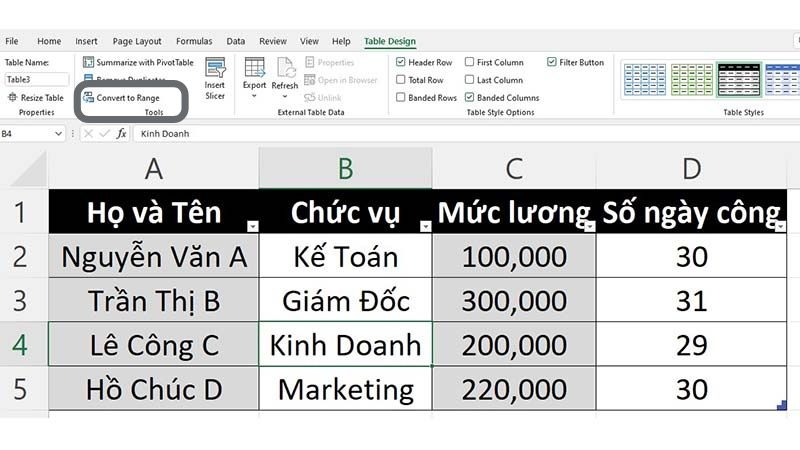Select column C header
The image size is (800, 450).
pyautogui.click(x=514, y=169)
